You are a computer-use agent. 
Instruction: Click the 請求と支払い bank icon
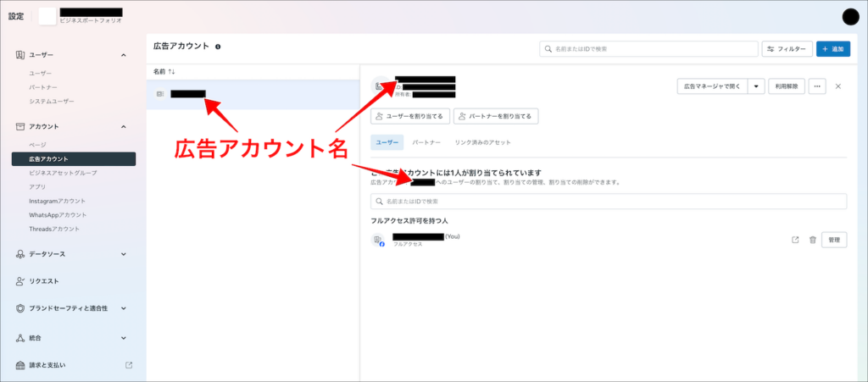pos(20,365)
